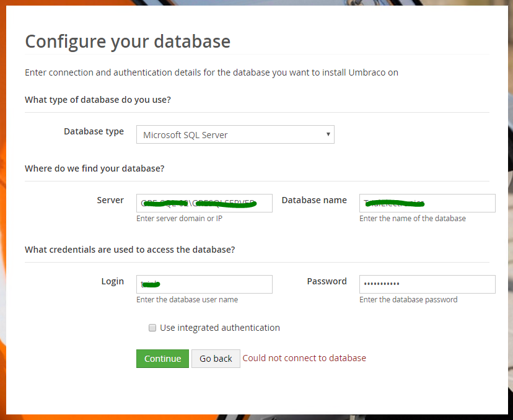Click the 'Configure your database' heading

(128, 42)
